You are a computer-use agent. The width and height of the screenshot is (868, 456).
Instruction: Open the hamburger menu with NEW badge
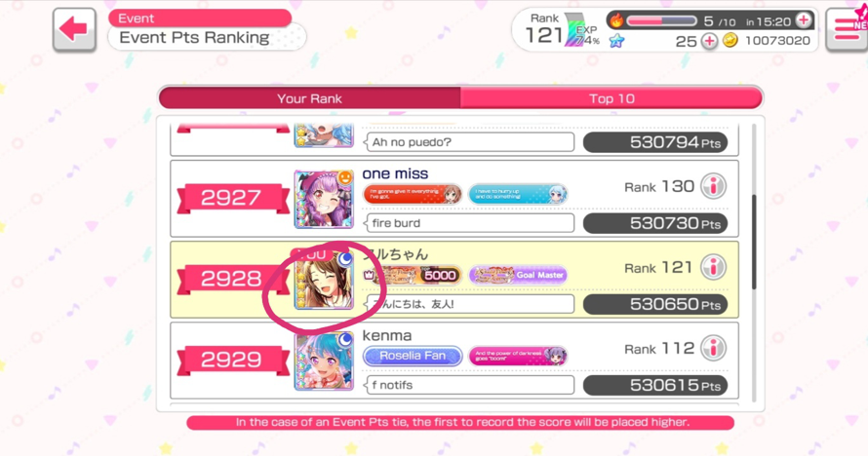coord(847,29)
